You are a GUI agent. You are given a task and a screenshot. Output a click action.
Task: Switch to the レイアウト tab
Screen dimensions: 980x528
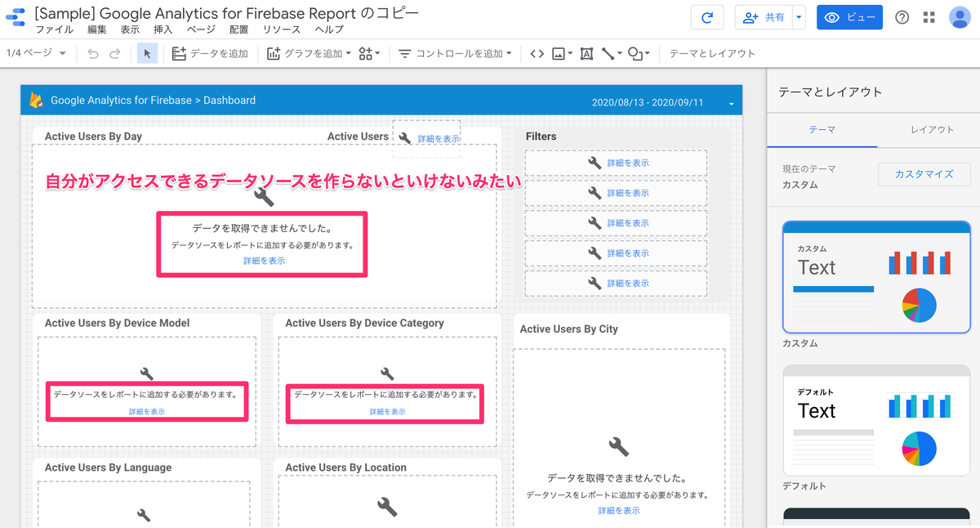click(932, 129)
